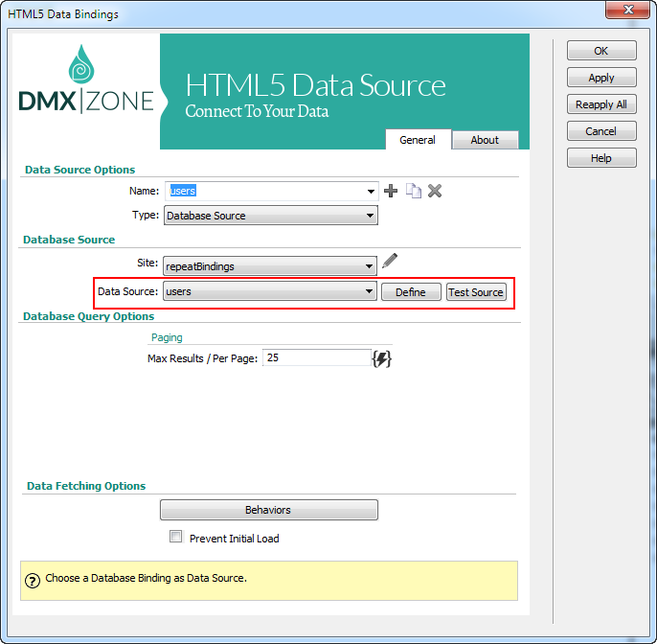Delete the data source with X icon
Viewport: 657px width, 644px height.
point(435,191)
